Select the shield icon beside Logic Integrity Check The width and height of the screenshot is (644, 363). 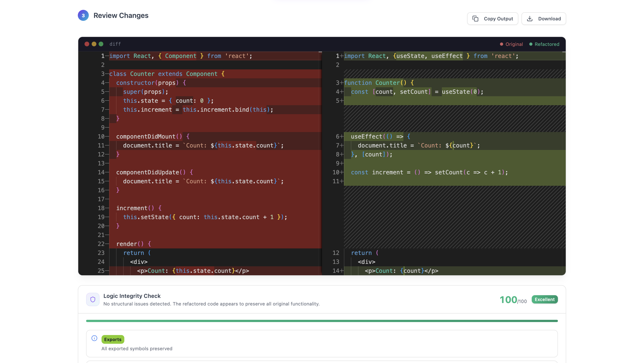pos(93,299)
